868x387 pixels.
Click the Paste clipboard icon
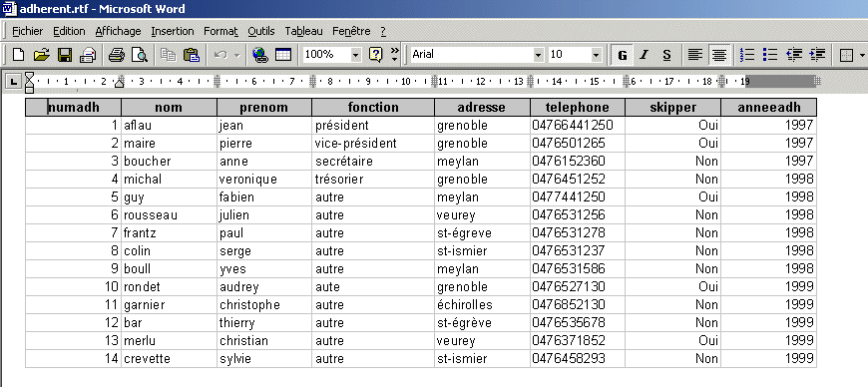(x=191, y=54)
